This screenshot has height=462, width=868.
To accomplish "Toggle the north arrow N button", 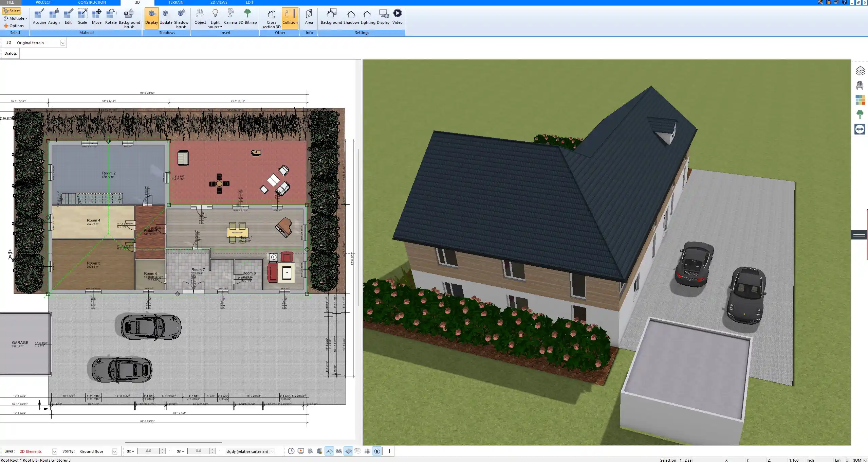I will [x=377, y=451].
